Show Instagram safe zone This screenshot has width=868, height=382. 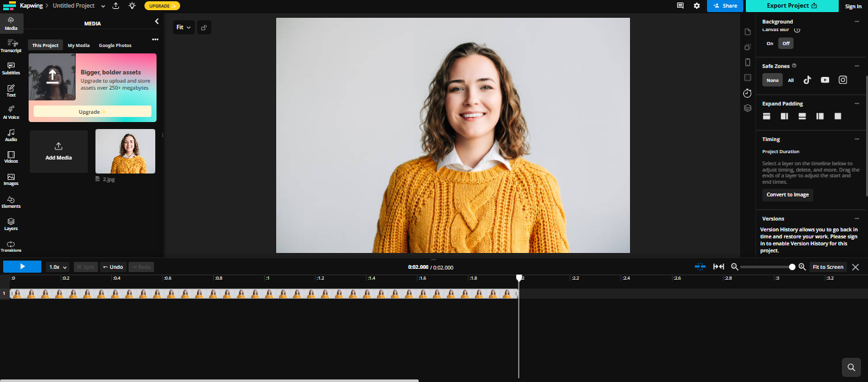843,80
